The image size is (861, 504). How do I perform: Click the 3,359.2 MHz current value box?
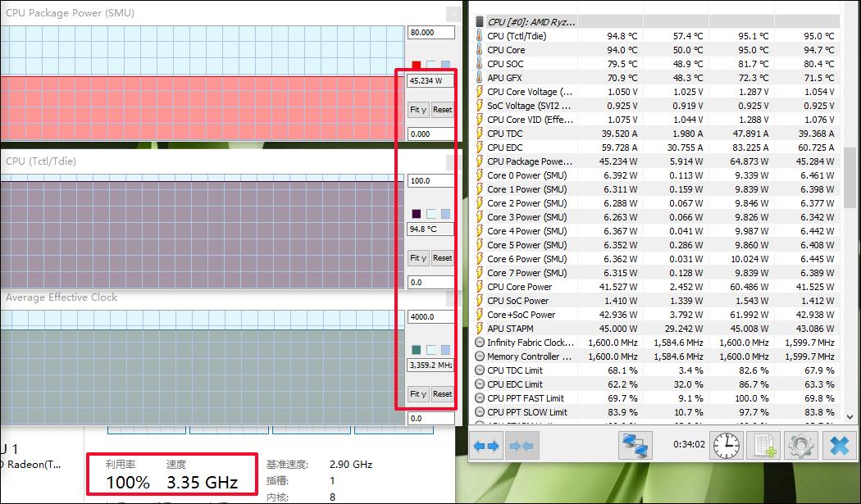[431, 366]
